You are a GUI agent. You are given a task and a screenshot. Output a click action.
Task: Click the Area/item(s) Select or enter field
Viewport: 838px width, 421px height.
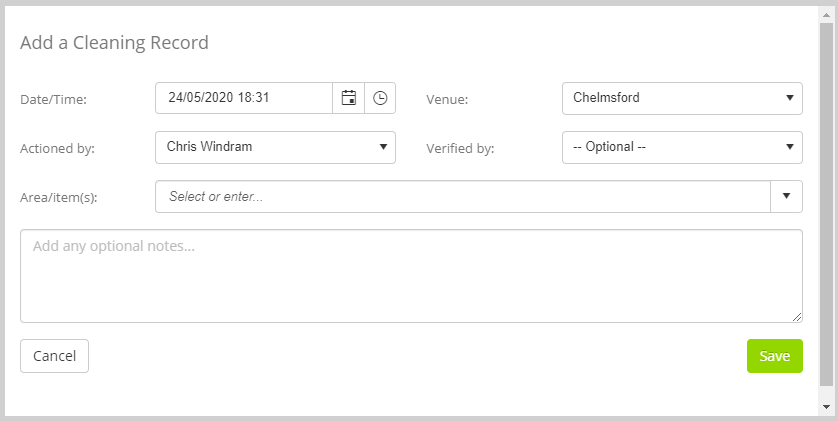point(463,197)
